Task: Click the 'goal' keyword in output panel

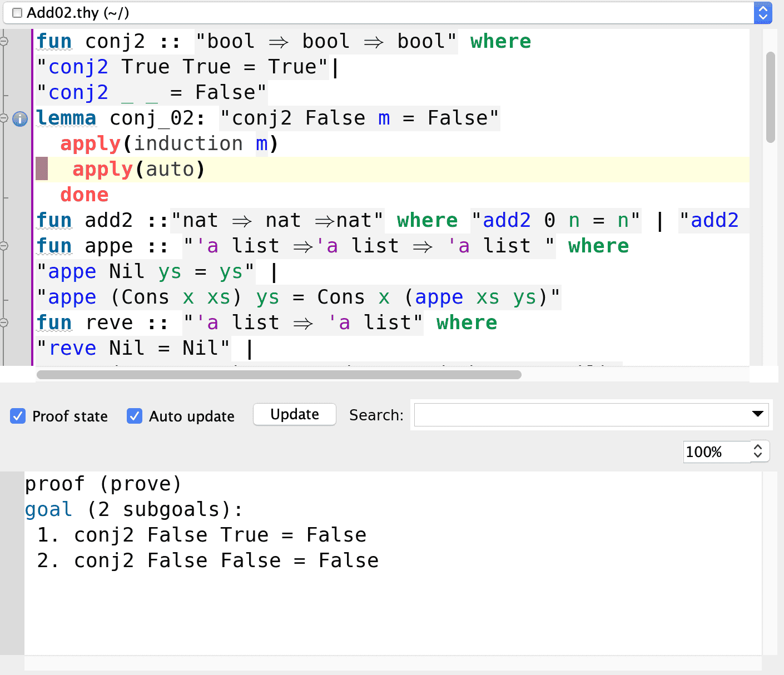Action: coord(48,509)
